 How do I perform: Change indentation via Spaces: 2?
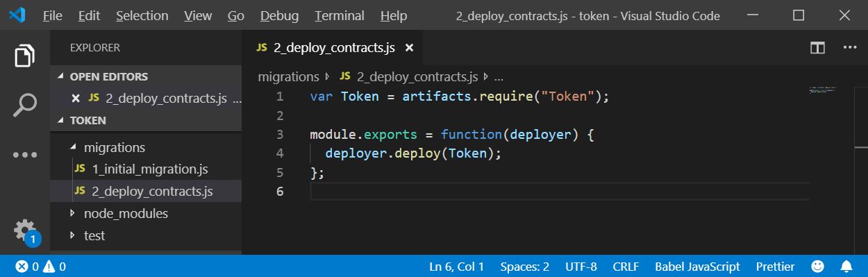[x=524, y=267]
